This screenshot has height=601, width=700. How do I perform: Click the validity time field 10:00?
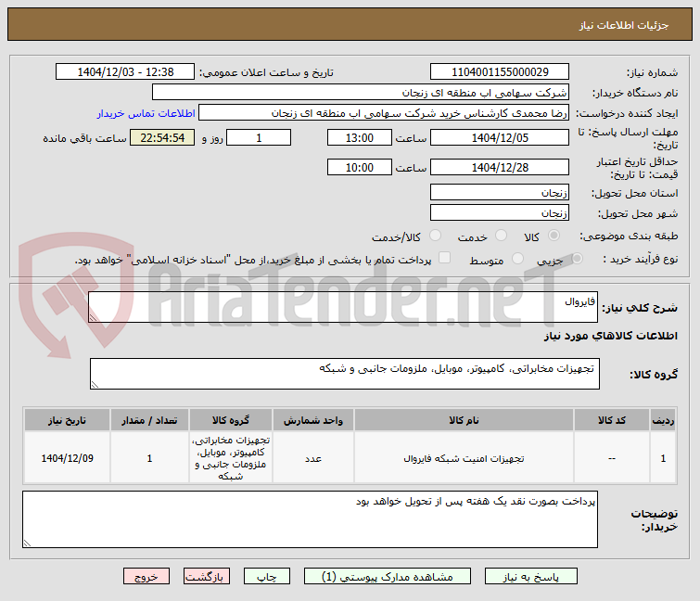click(360, 168)
